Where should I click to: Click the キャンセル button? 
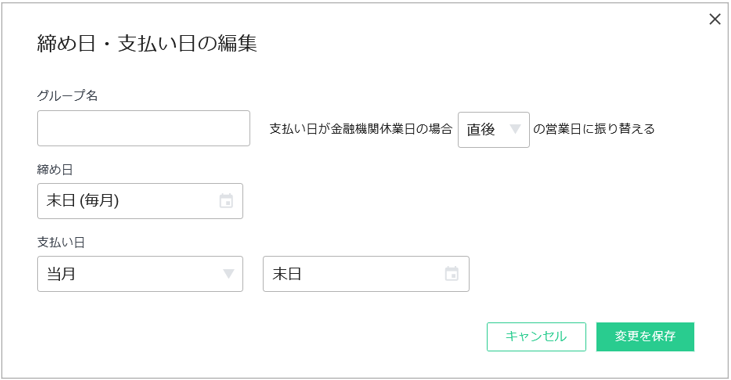pyautogui.click(x=536, y=337)
